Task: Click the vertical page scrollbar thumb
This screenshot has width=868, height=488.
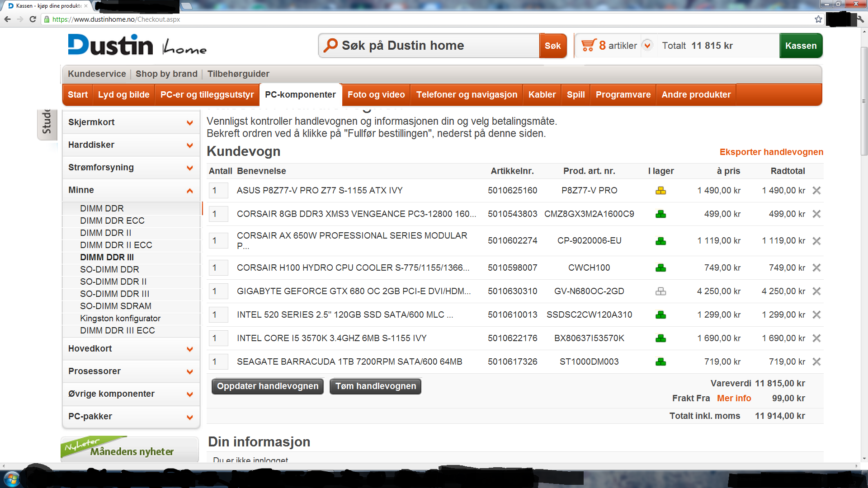Action: (x=864, y=102)
